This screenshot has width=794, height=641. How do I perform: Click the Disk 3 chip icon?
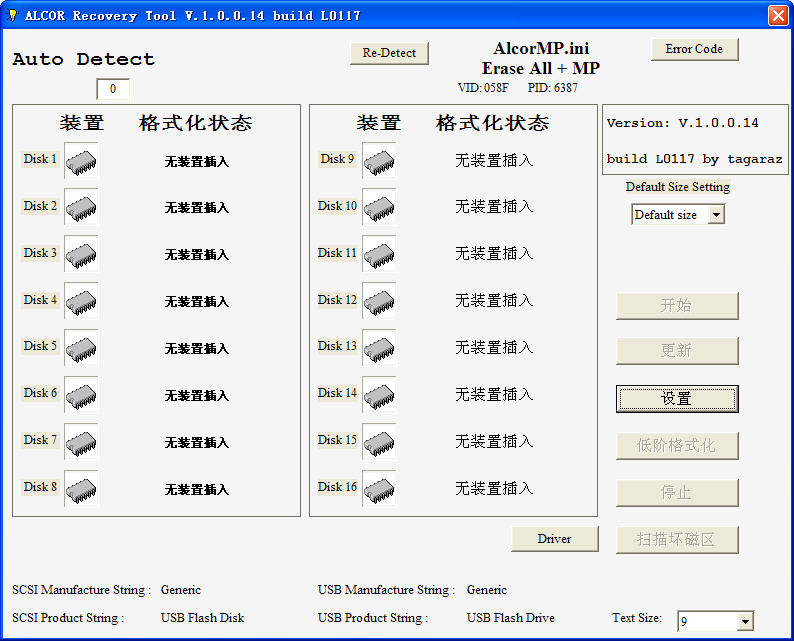[x=81, y=254]
